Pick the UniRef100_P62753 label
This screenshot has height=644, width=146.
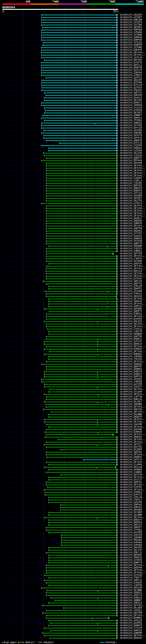pyautogui.click(x=131, y=201)
